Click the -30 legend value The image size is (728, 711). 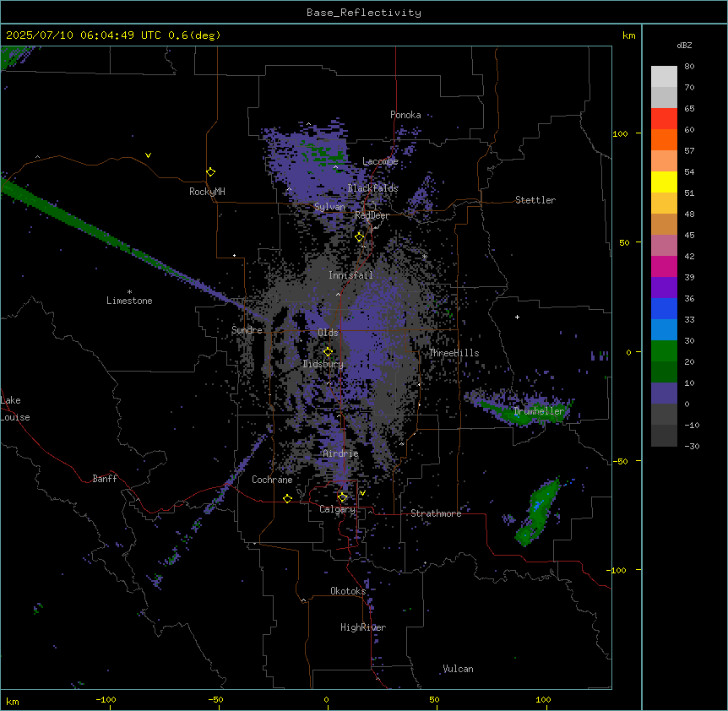(x=692, y=446)
